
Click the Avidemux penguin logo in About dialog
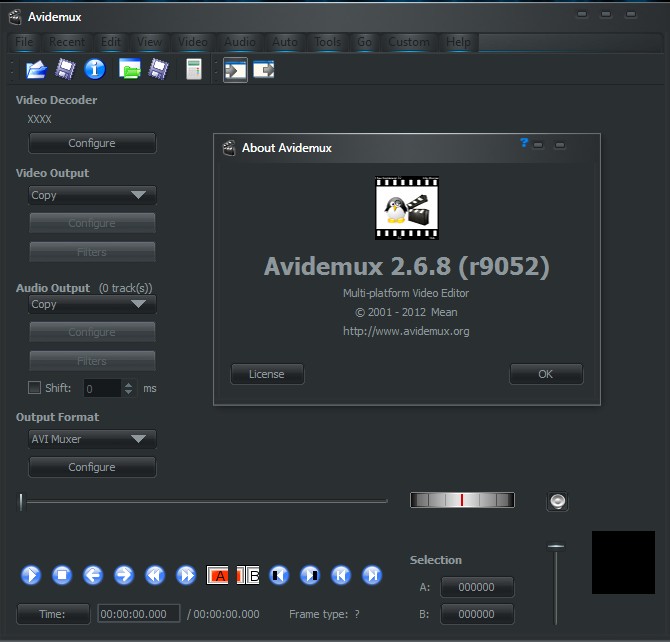tap(407, 208)
